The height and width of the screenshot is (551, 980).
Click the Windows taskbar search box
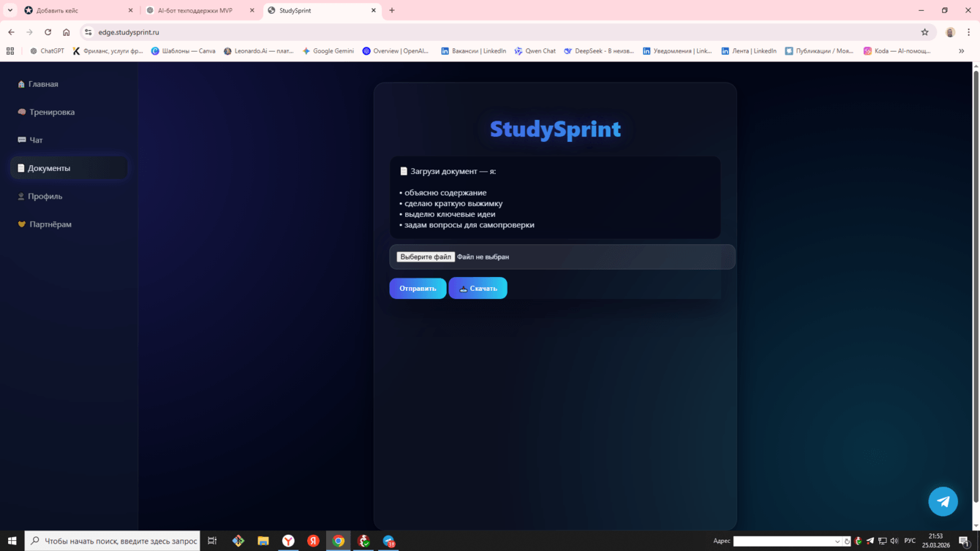[x=113, y=541]
